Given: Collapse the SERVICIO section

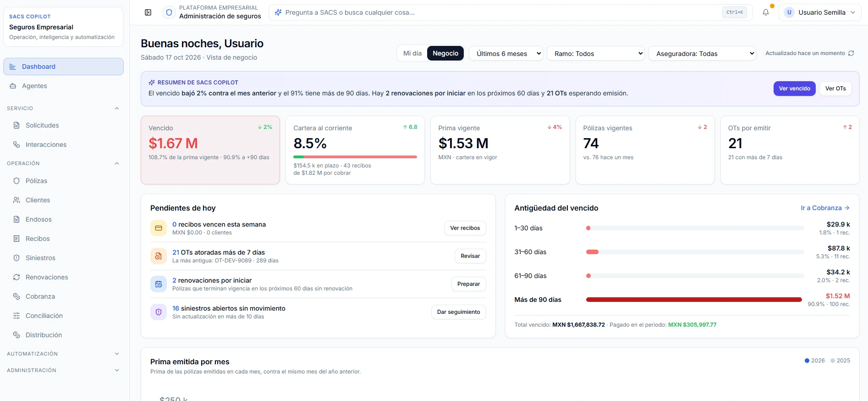Looking at the screenshot, I should [117, 108].
